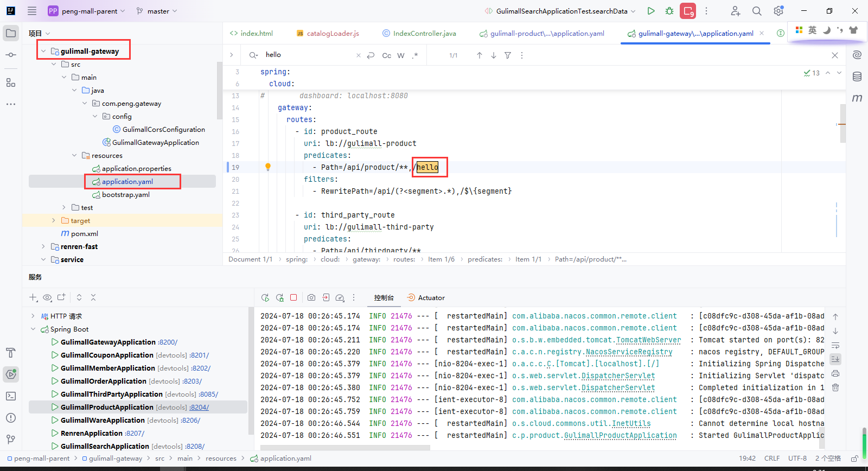Toggle Match Case in find bar
This screenshot has width=868, height=471.
pyautogui.click(x=387, y=55)
